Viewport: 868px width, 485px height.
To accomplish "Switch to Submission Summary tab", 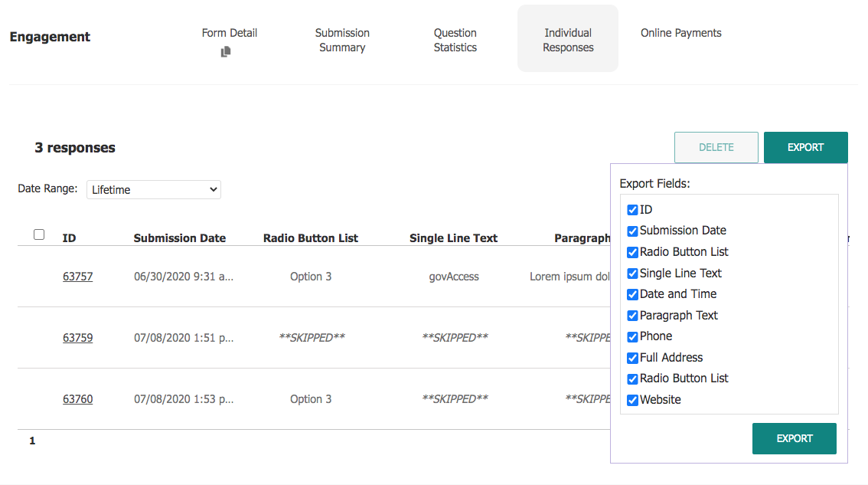I will click(x=342, y=40).
